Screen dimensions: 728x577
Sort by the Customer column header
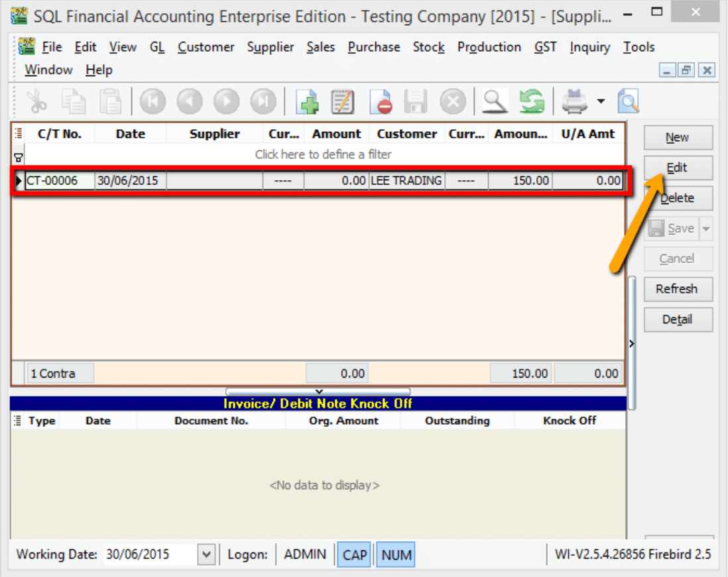(x=406, y=134)
